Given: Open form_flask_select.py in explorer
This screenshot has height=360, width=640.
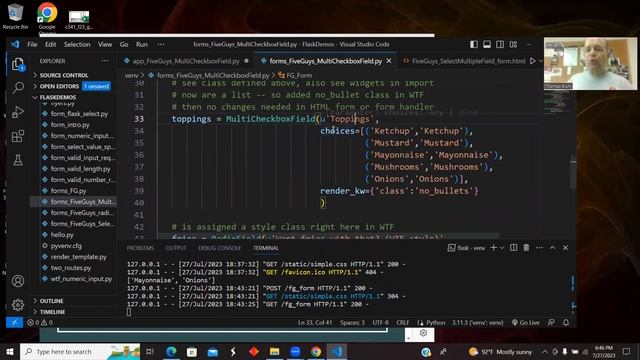Looking at the screenshot, I should click(79, 114).
